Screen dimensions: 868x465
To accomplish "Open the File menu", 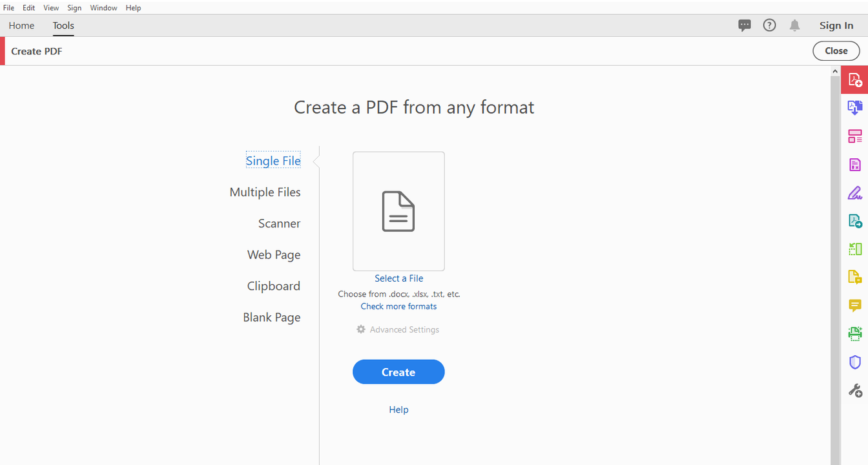I will pos(8,8).
